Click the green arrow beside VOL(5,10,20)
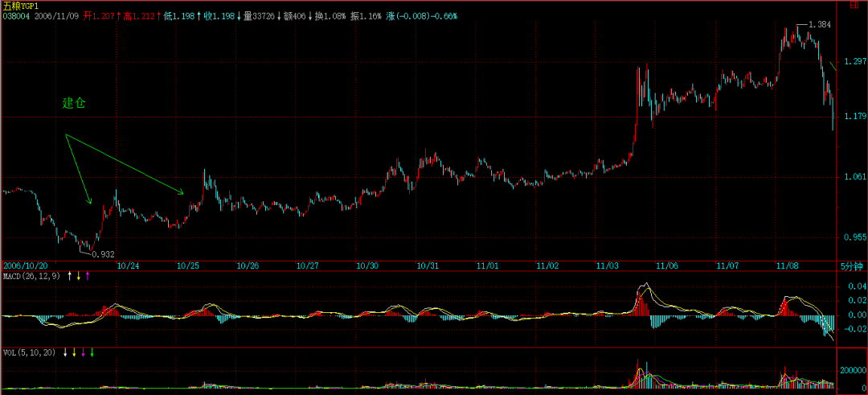 tap(92, 352)
